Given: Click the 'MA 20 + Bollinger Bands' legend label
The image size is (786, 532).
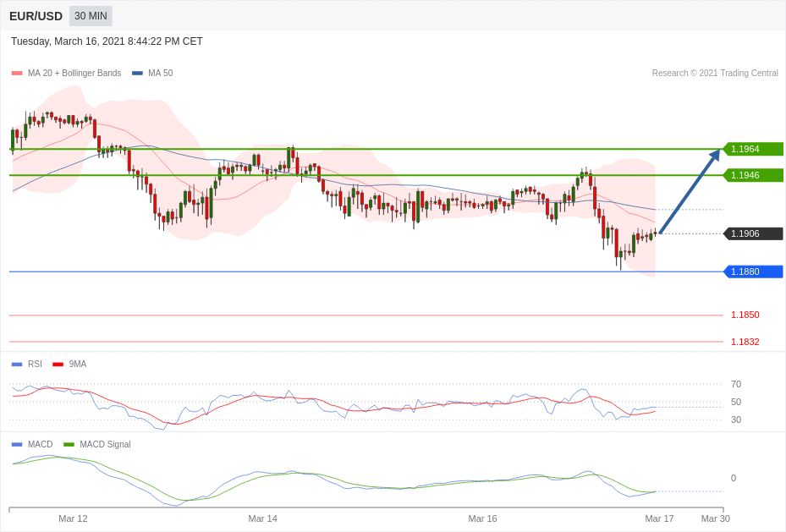Looking at the screenshot, I should (x=74, y=73).
